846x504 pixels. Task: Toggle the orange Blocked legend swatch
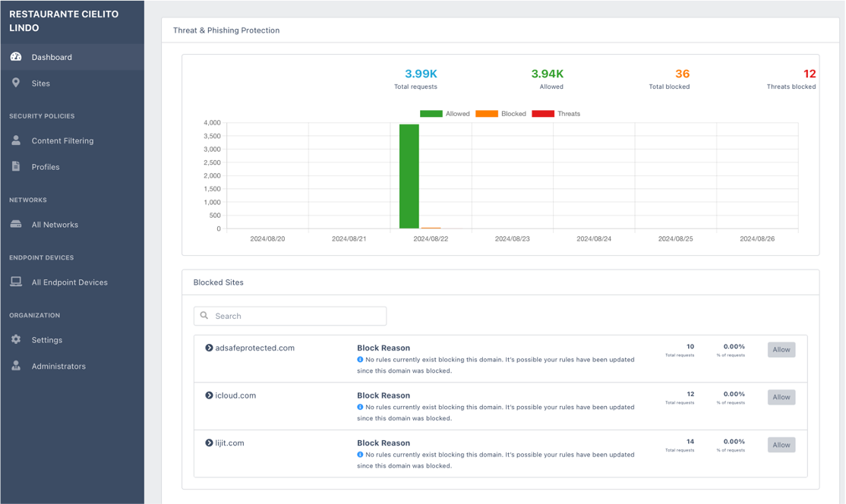pos(487,114)
